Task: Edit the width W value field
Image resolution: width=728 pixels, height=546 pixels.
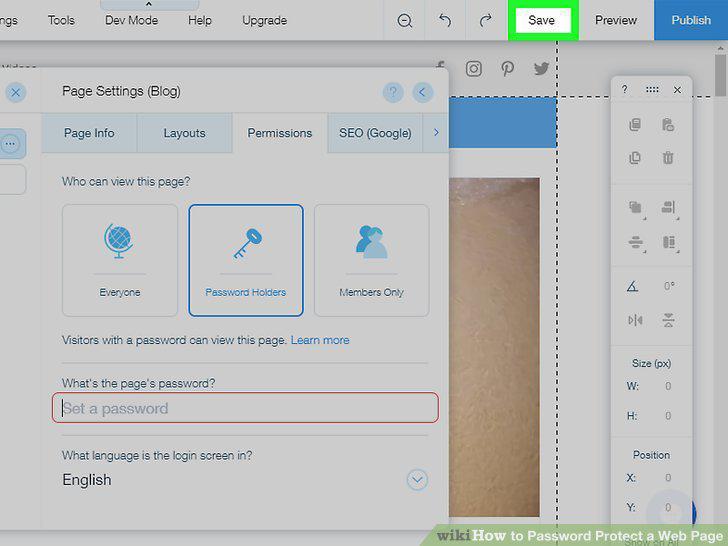Action: [668, 386]
